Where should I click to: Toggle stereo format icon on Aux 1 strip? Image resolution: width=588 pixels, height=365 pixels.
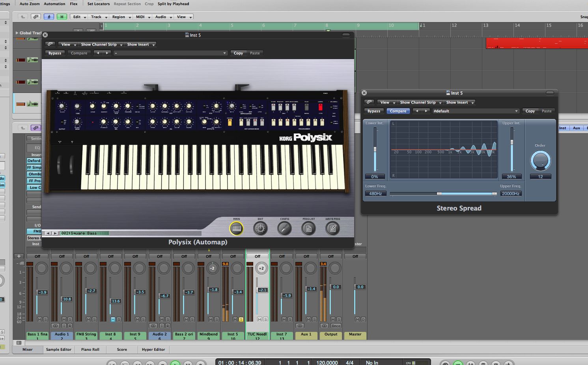pyautogui.click(x=300, y=326)
